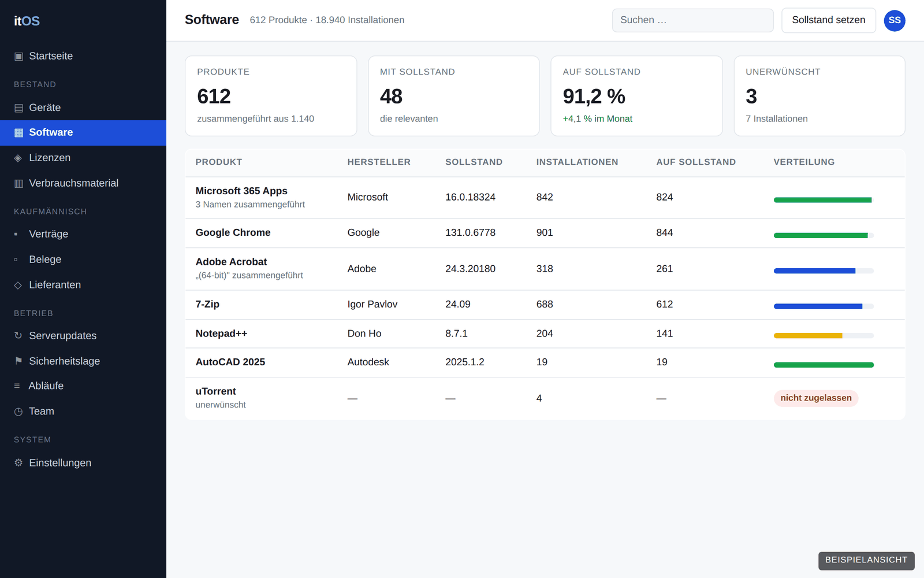Image resolution: width=924 pixels, height=578 pixels.
Task: Click the Adobe Acrobat distribution bar
Action: [824, 271]
